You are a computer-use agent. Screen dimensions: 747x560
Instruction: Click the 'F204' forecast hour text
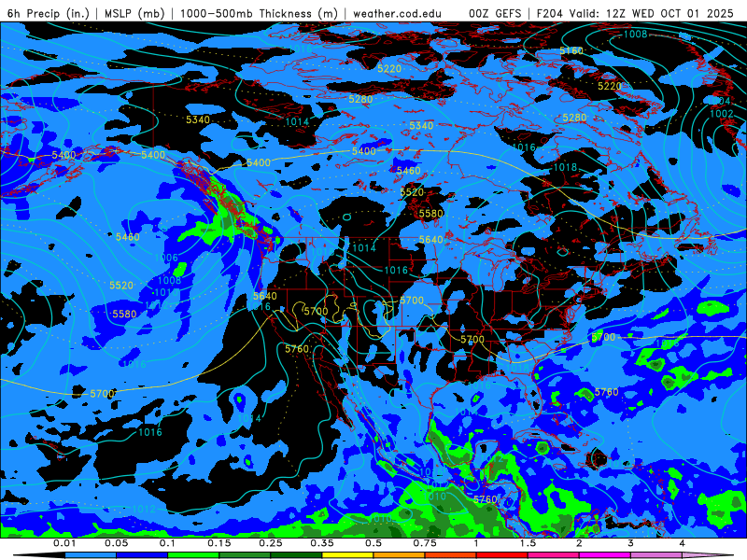(549, 13)
